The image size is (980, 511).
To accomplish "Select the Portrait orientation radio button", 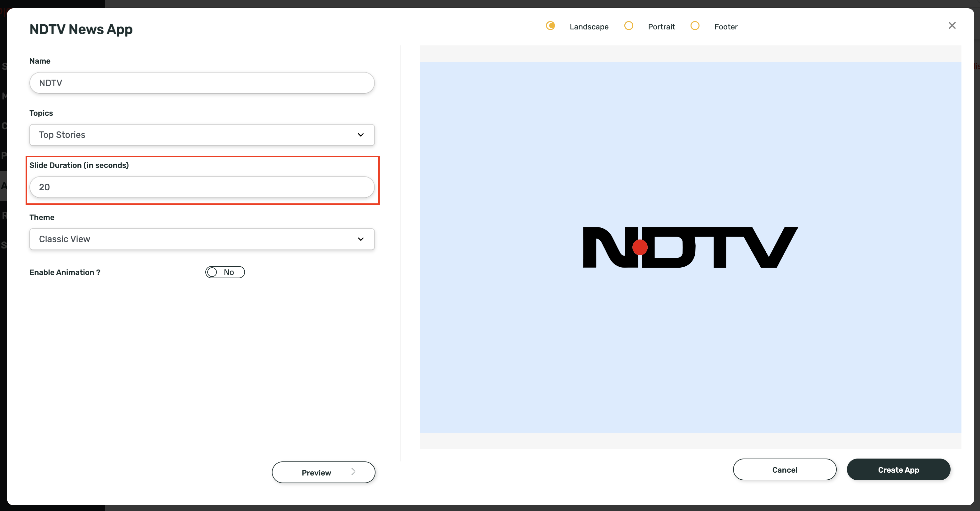I will coord(628,26).
